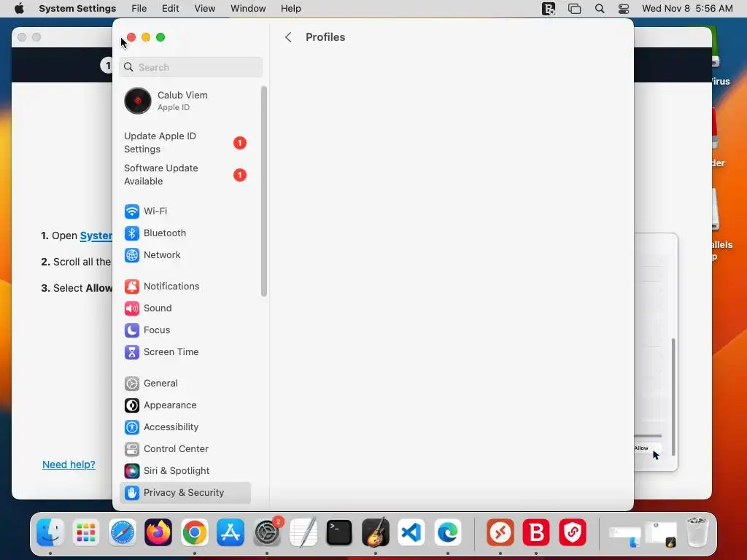
Task: Go back from Profiles pane
Action: [x=287, y=37]
